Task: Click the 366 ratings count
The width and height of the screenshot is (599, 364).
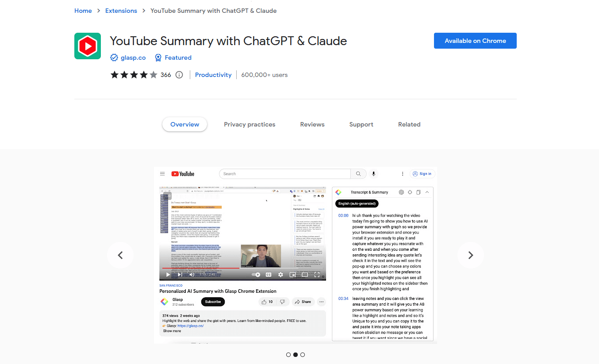Action: 166,75
